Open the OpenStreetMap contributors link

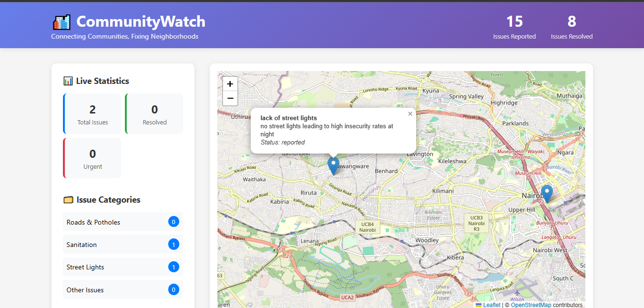[x=531, y=305]
